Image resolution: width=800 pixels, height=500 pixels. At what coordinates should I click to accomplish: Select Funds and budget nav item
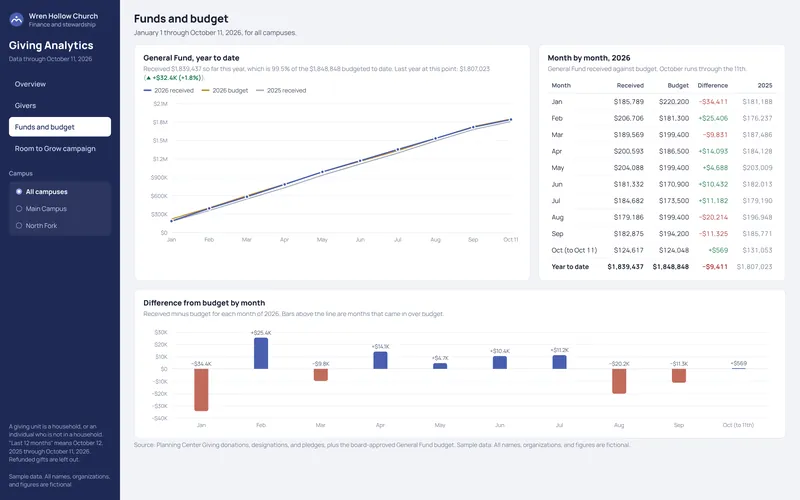(x=60, y=127)
